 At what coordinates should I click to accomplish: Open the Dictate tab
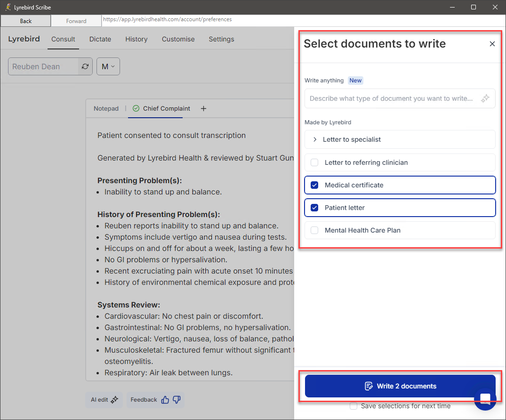click(x=100, y=39)
